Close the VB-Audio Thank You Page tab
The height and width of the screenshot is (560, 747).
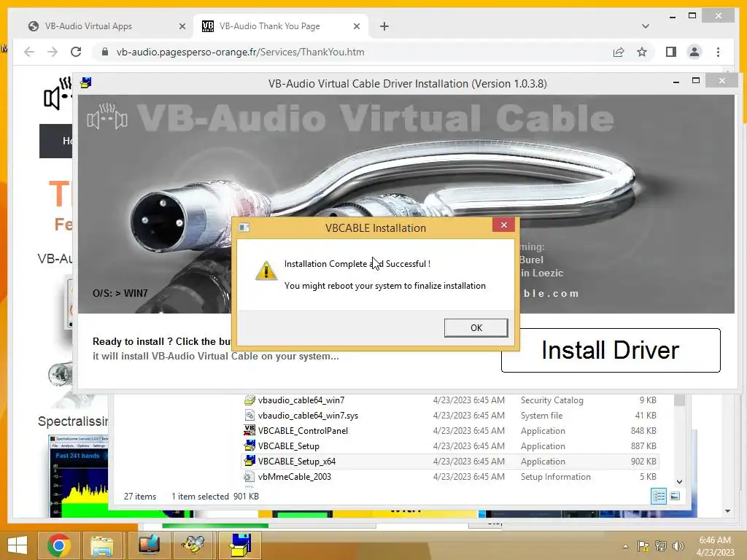point(356,27)
